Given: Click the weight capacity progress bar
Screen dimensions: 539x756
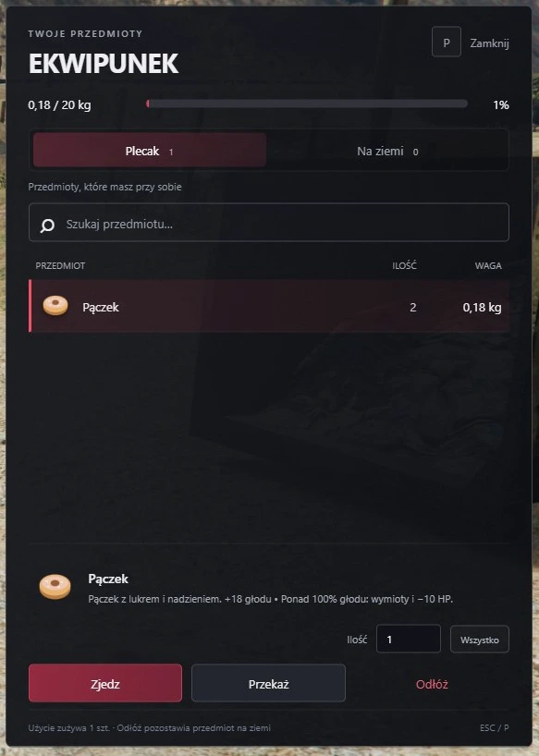Looking at the screenshot, I should (x=307, y=104).
